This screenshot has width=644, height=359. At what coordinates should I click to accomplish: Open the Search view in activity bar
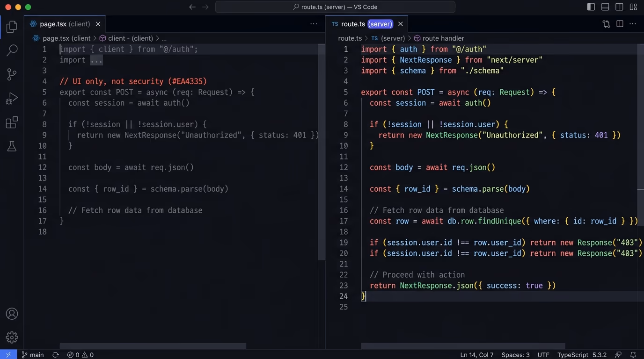(12, 50)
